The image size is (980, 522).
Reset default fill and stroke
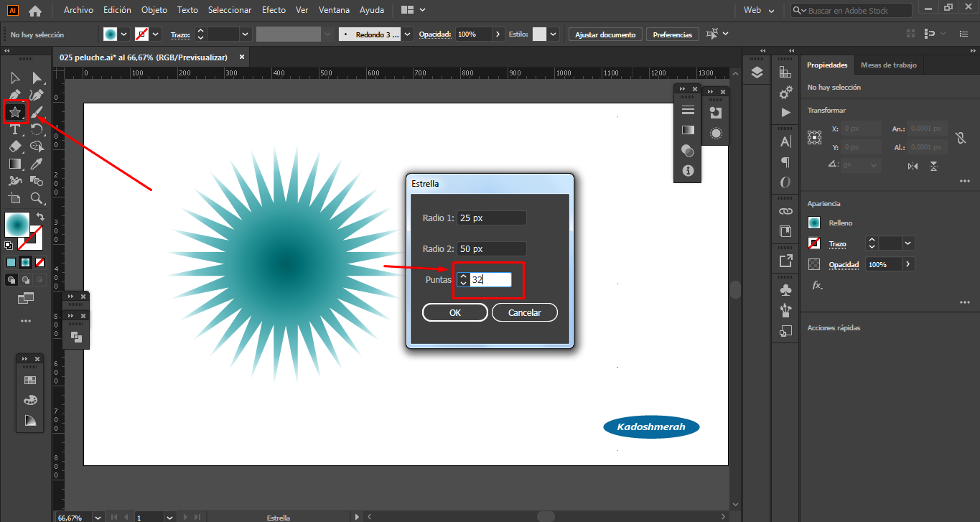(9, 246)
